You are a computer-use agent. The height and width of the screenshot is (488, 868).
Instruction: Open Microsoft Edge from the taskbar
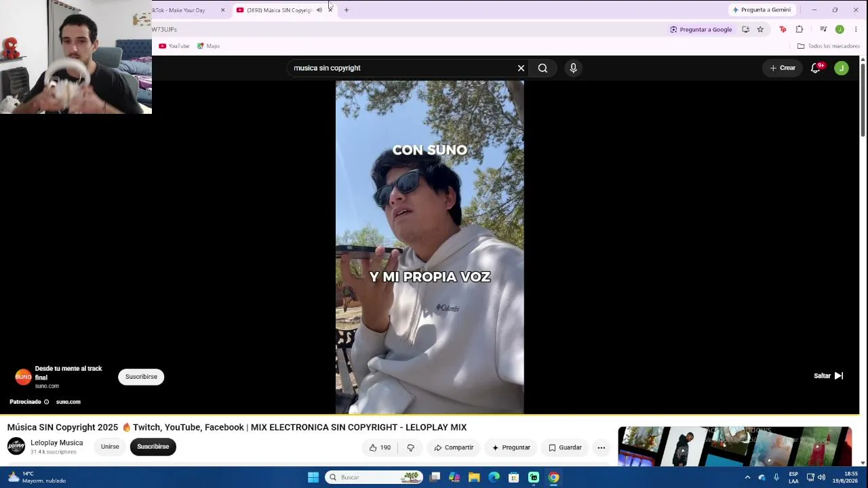494,477
